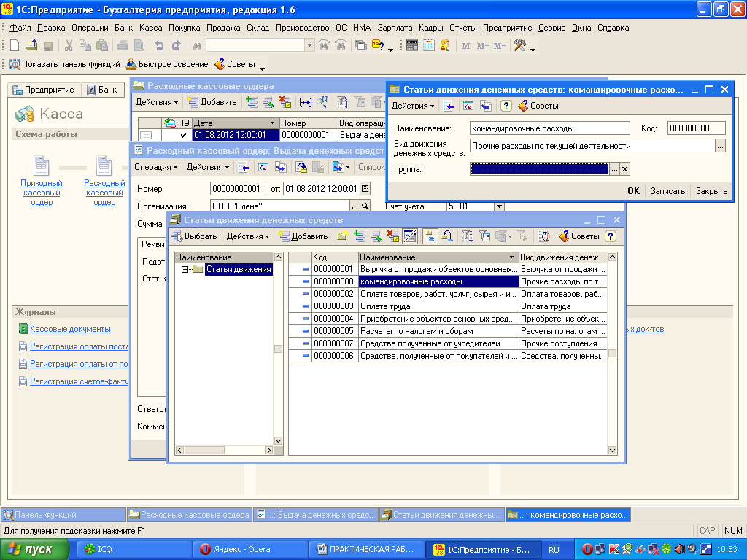Open the Отчеты menu
747x560 pixels.
(463, 28)
